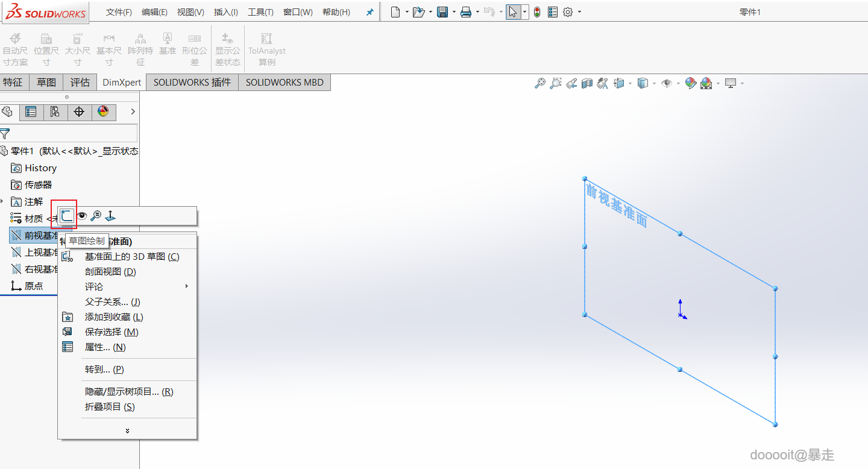Click Zoom to Selection icon in context toolbar
This screenshot has height=469, width=868.
click(x=96, y=215)
